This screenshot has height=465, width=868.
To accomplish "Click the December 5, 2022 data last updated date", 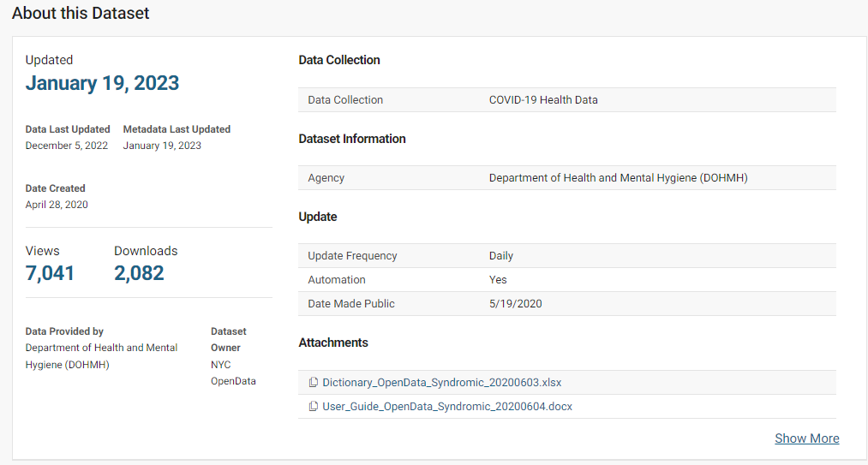I will (67, 146).
